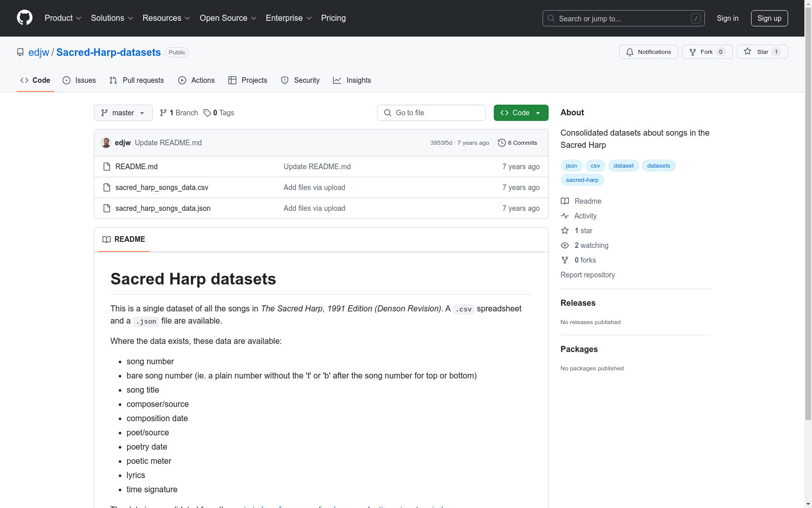
Task: Click the dataset topic tag
Action: (624, 166)
